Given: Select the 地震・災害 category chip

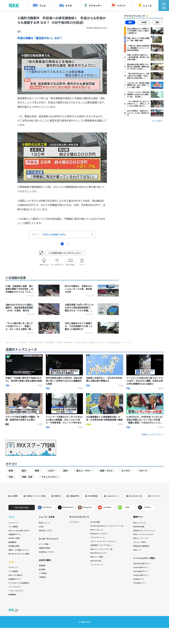Looking at the screenshot, I should (x=27, y=477).
